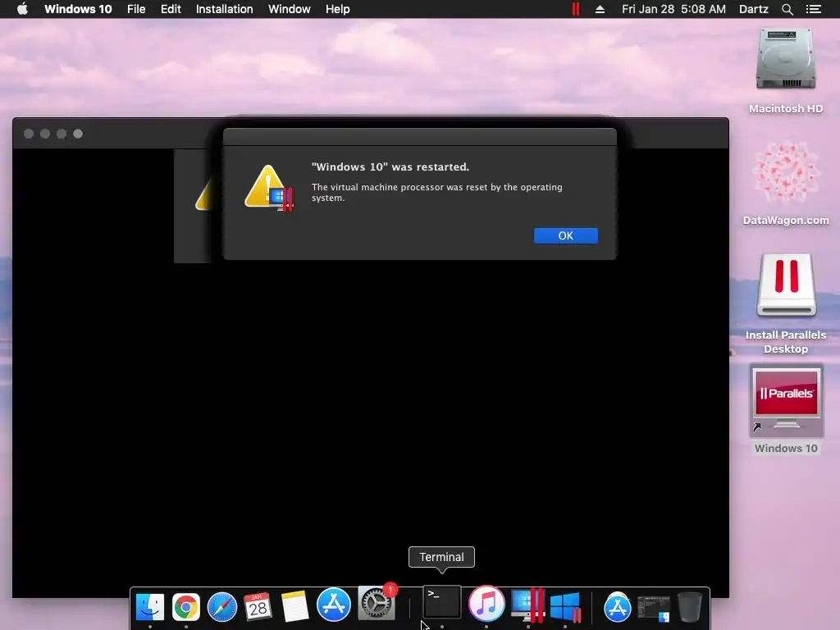Open the Applications stack in Dock

[617, 606]
